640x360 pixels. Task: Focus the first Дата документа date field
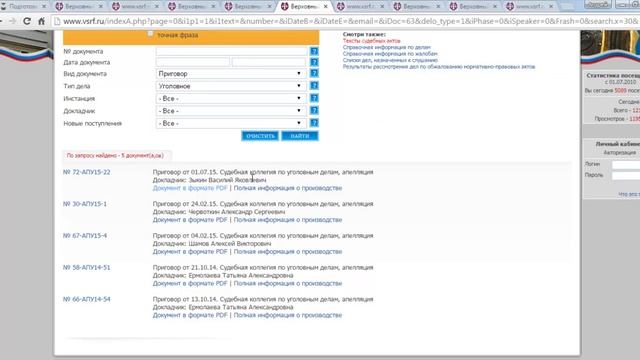pos(193,62)
